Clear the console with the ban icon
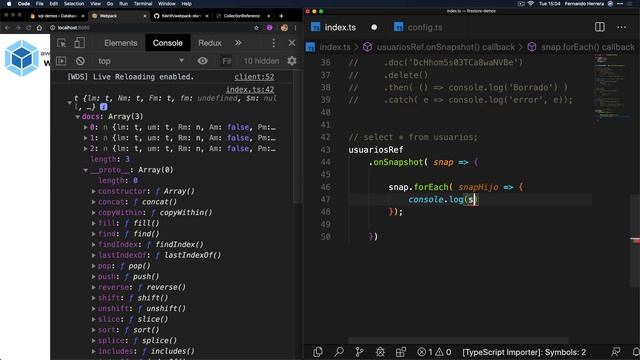The width and height of the screenshot is (640, 360). tap(80, 61)
